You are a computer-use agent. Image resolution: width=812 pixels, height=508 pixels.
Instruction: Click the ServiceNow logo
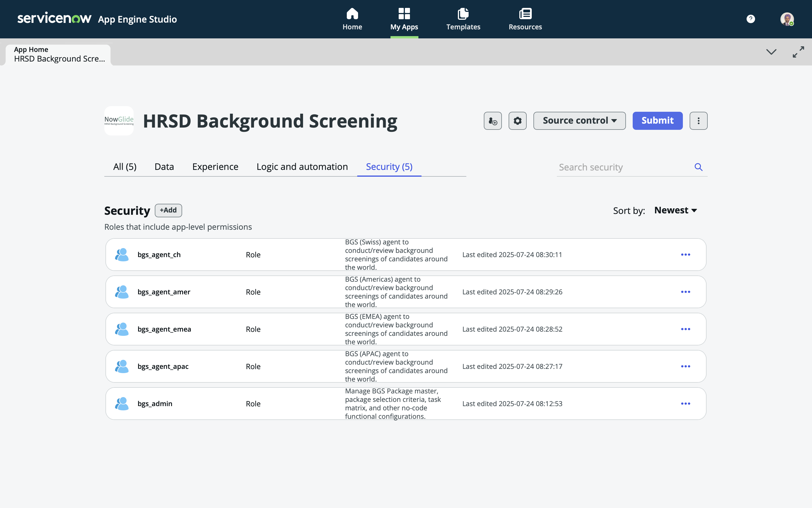[x=54, y=18]
